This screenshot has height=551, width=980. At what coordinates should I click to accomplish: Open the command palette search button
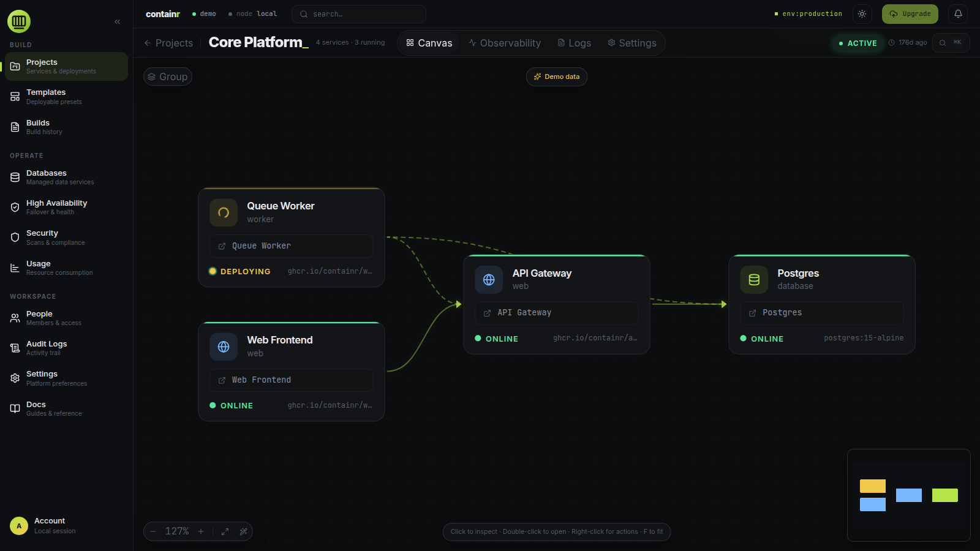pos(951,43)
